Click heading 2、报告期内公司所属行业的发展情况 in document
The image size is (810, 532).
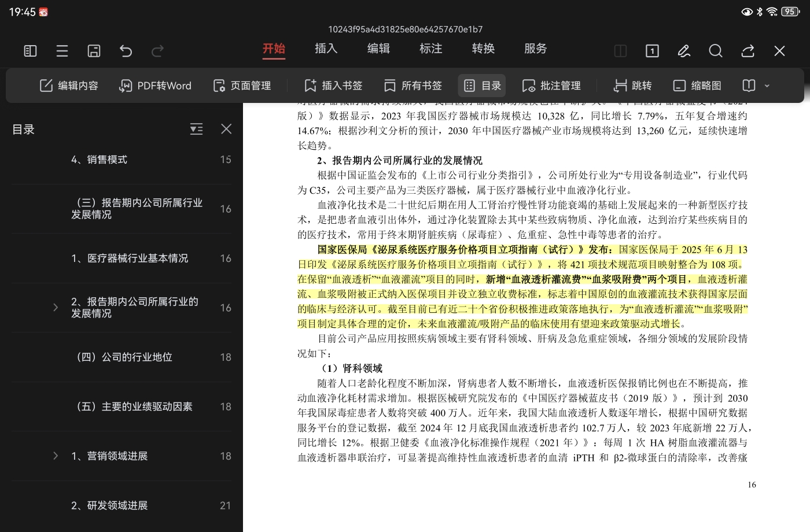point(400,160)
